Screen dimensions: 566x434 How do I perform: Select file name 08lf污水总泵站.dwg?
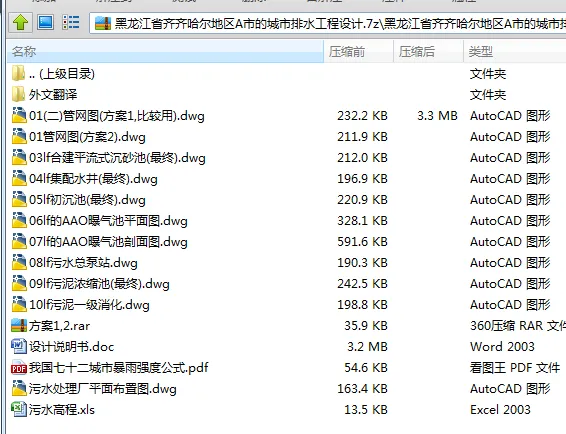pyautogui.click(x=83, y=262)
